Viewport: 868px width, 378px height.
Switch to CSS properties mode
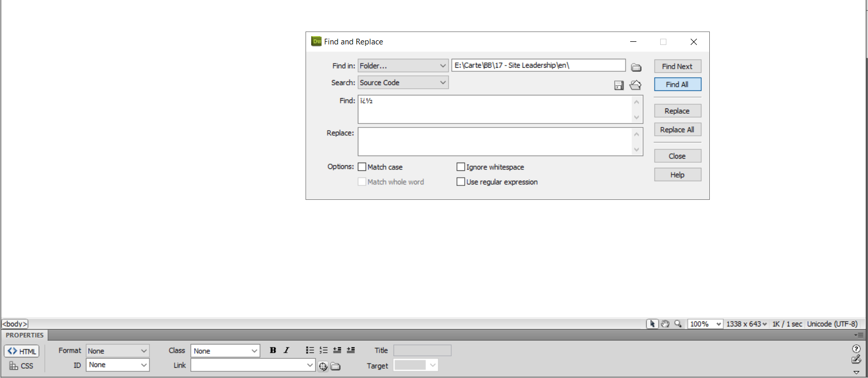(22, 366)
